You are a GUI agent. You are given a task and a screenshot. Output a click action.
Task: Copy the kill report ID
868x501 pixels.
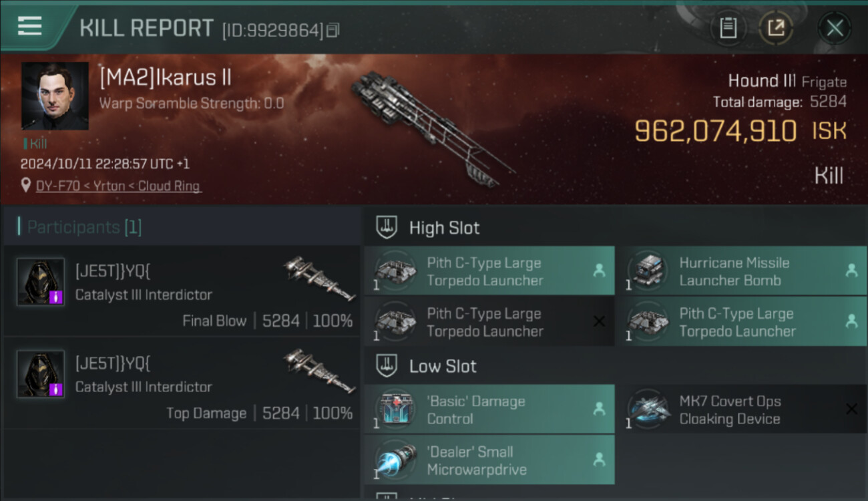pos(333,30)
